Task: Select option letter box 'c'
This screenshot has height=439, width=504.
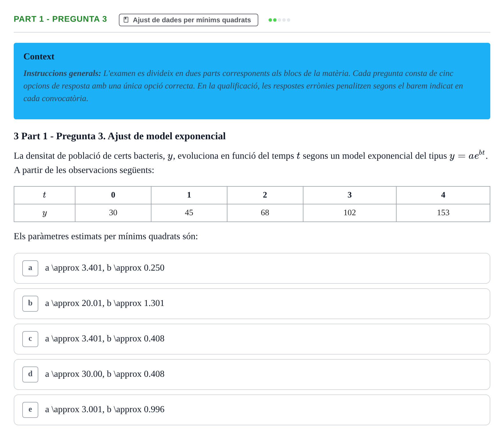Action: pyautogui.click(x=30, y=339)
